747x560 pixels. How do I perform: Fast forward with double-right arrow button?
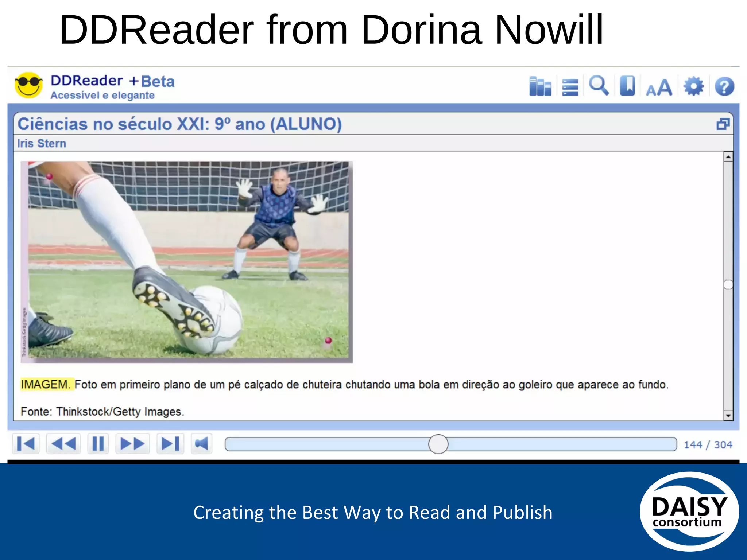click(x=132, y=444)
